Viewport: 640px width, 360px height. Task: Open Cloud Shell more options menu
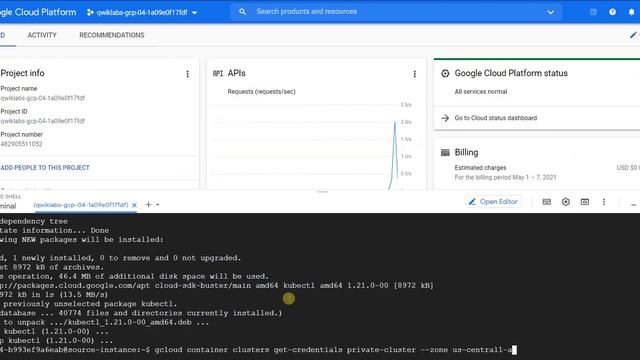tap(604, 202)
